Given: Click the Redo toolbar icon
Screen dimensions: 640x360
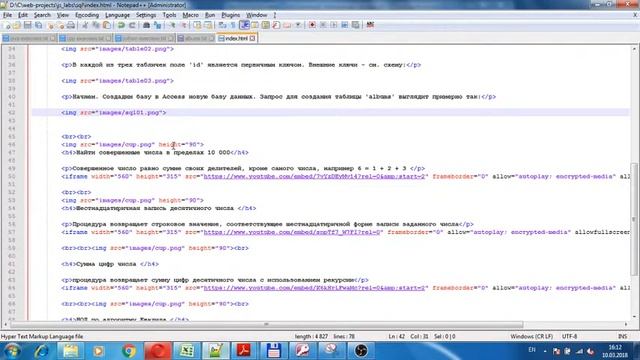Looking at the screenshot, I should [x=132, y=25].
